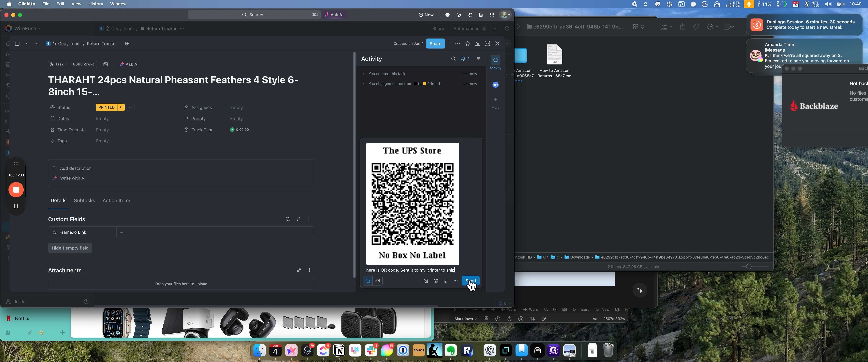868x362 pixels.
Task: Expand the Attachments section to full screen
Action: [299, 270]
